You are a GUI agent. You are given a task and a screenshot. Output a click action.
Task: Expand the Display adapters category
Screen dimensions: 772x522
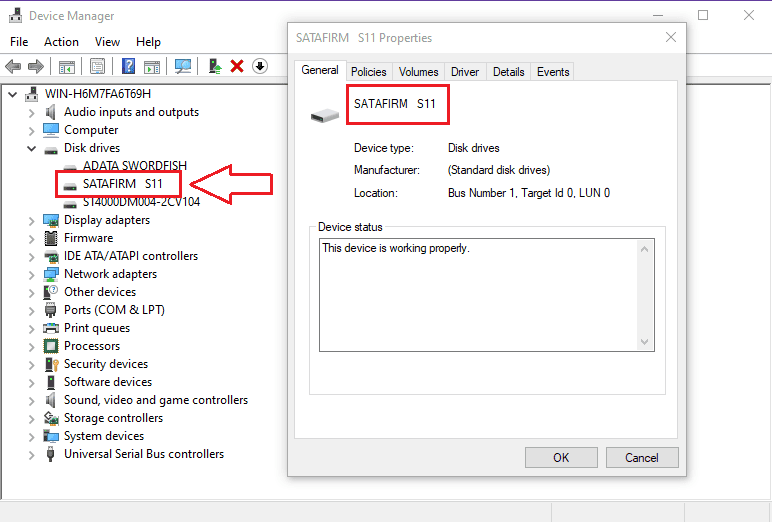click(32, 221)
